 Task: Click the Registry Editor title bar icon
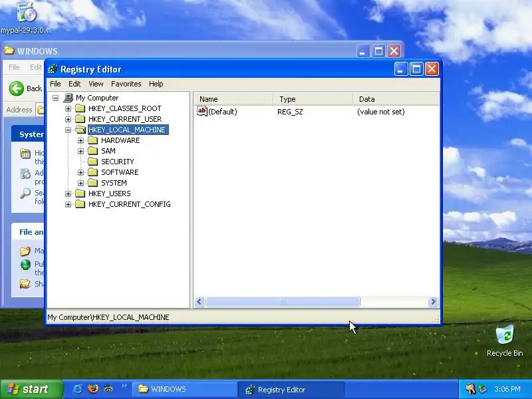[x=53, y=69]
